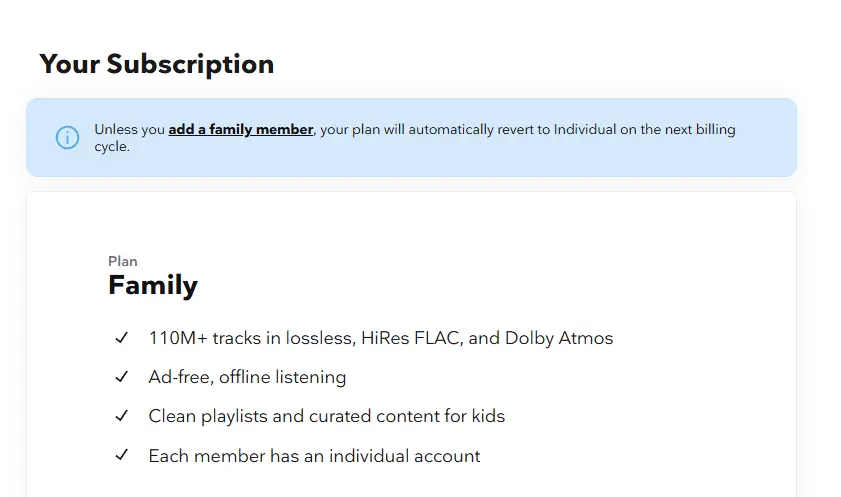
Task: Select the lossless, HiRes FLAC, Dolby Atmos text
Action: tap(449, 338)
